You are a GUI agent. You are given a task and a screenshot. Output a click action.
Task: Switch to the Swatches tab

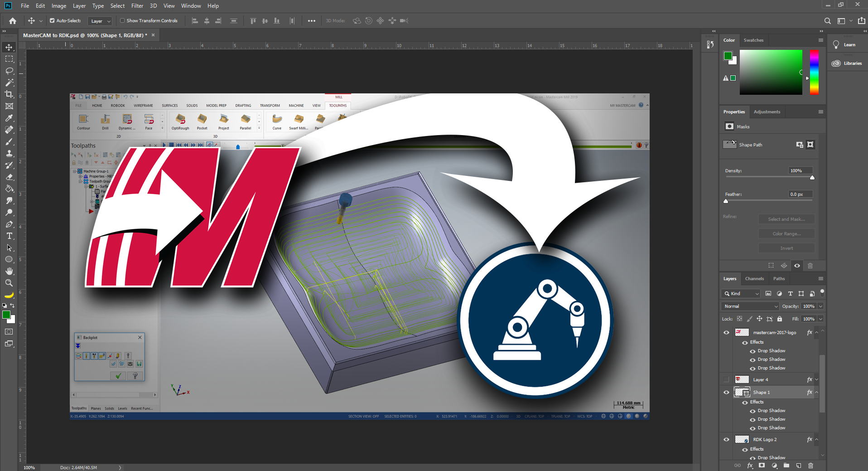(x=753, y=40)
